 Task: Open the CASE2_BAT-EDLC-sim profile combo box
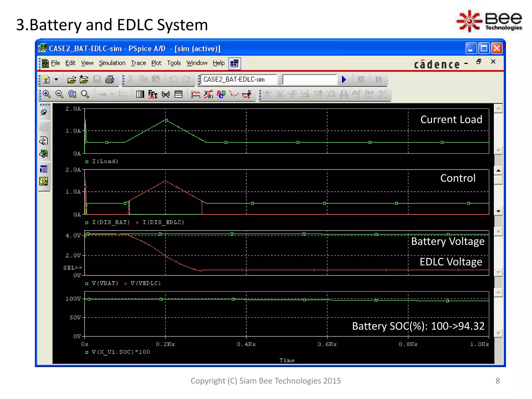coord(238,79)
